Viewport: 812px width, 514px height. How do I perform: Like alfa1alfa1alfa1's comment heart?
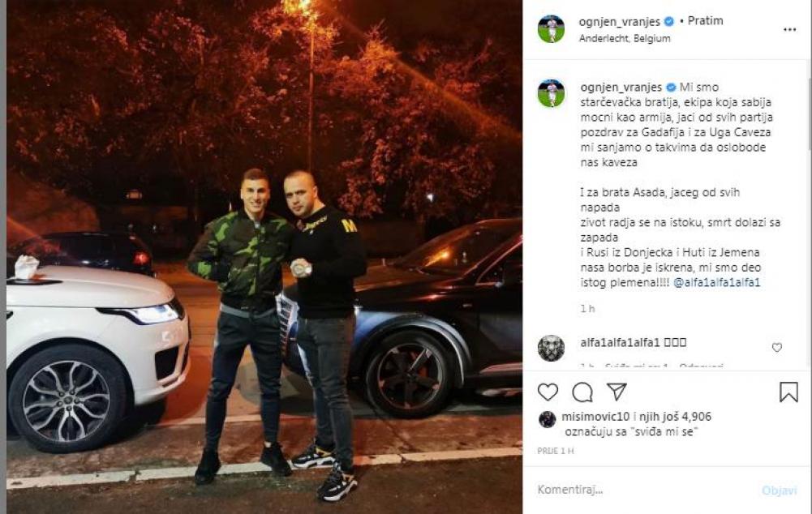click(x=777, y=347)
